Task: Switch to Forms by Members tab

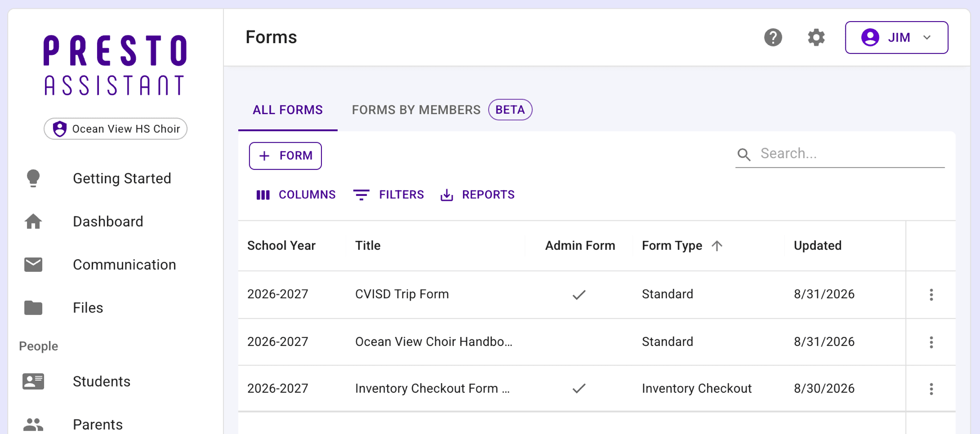Action: pos(416,110)
